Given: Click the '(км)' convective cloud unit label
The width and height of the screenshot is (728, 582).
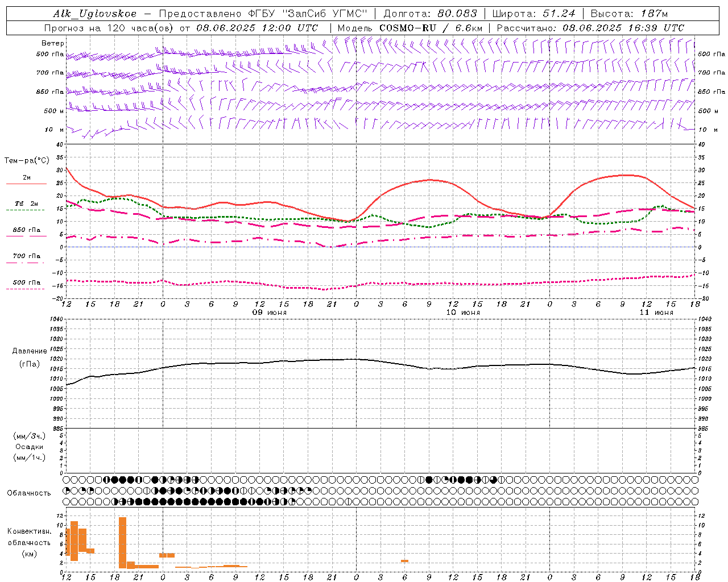Looking at the screenshot, I should (30, 554).
